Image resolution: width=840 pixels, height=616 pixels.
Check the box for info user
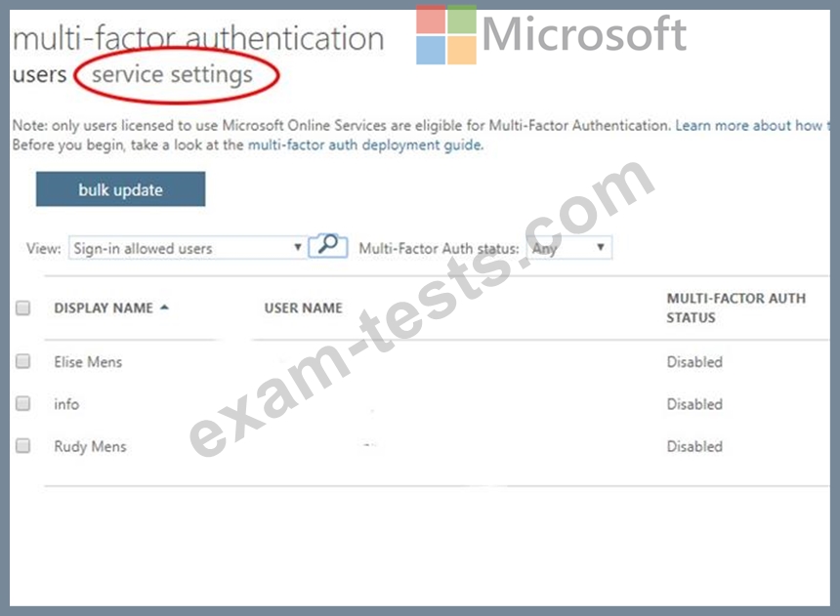tap(23, 403)
